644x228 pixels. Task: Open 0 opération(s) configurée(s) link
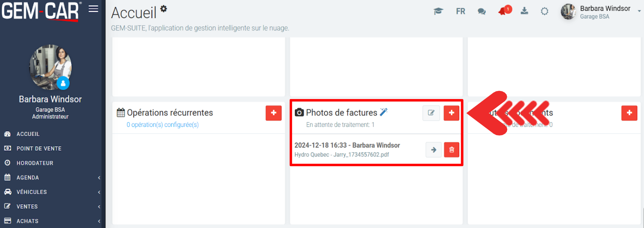click(163, 125)
